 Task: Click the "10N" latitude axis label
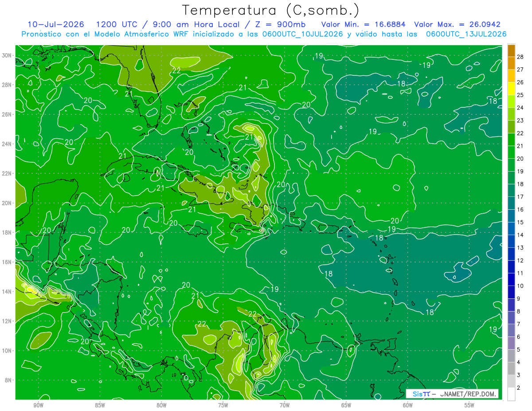pos(8,351)
